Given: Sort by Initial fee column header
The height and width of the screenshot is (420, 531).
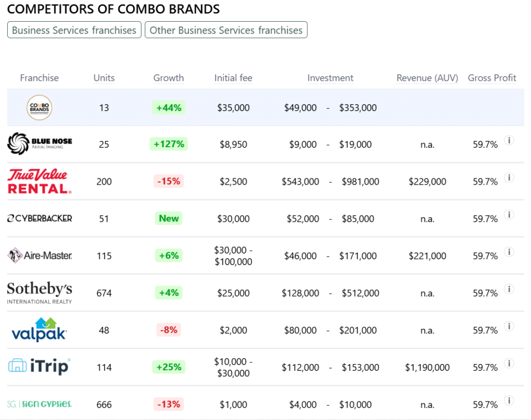Looking at the screenshot, I should click(233, 78).
